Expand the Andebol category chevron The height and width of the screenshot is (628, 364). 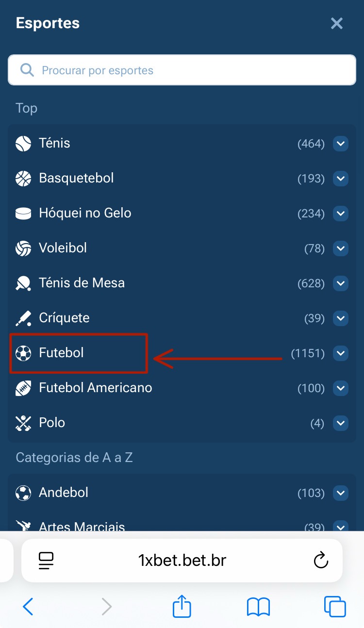click(x=341, y=493)
